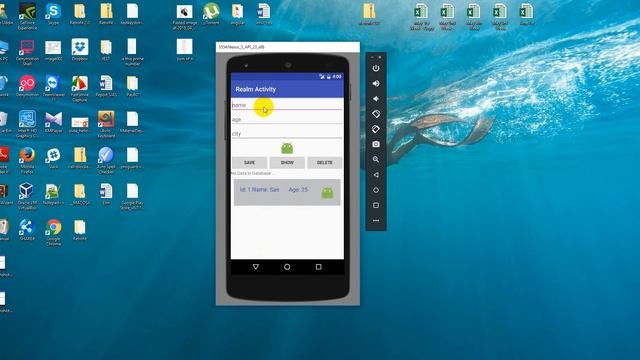640x360 pixels.
Task: Open Notepad++ desktop shortcut
Action: [53, 194]
